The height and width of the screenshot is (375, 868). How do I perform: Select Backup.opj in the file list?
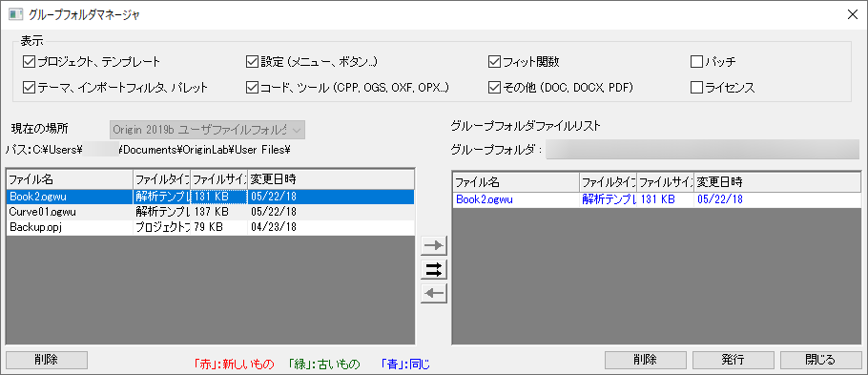pos(211,228)
